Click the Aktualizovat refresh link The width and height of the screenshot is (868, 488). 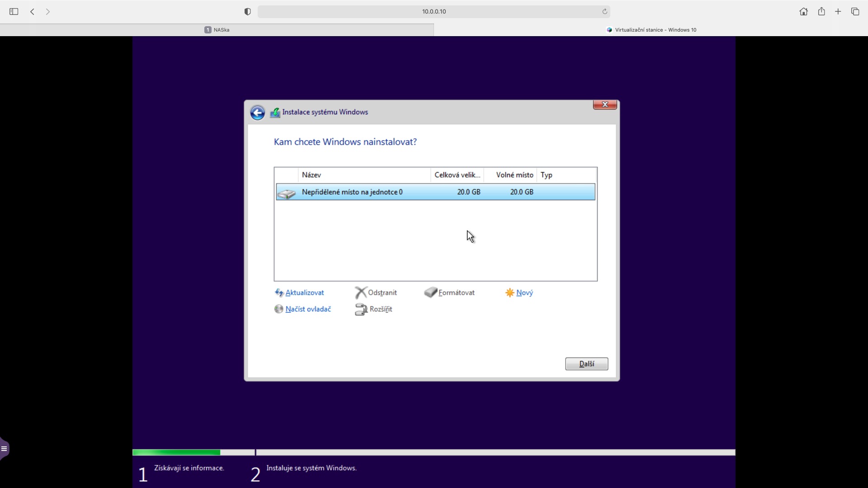coord(304,293)
